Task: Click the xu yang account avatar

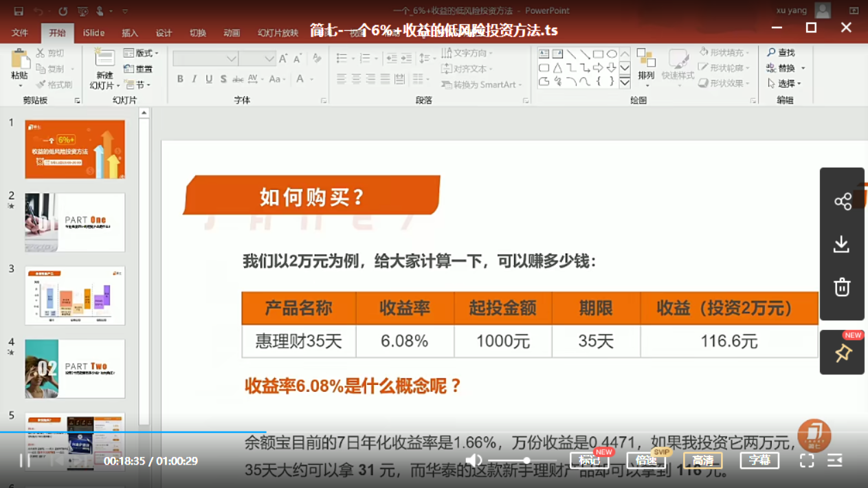Action: [x=823, y=10]
